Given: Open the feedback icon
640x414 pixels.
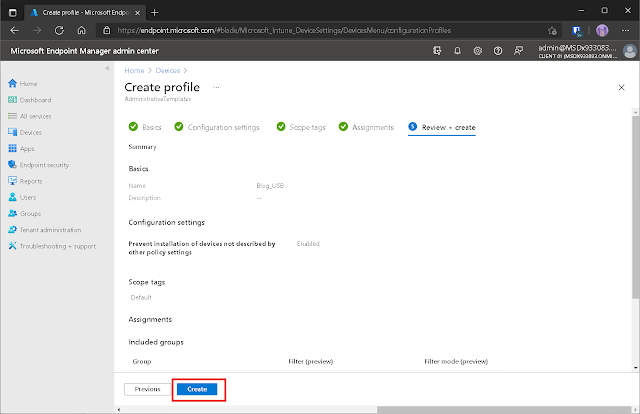Looking at the screenshot, I should (x=518, y=51).
